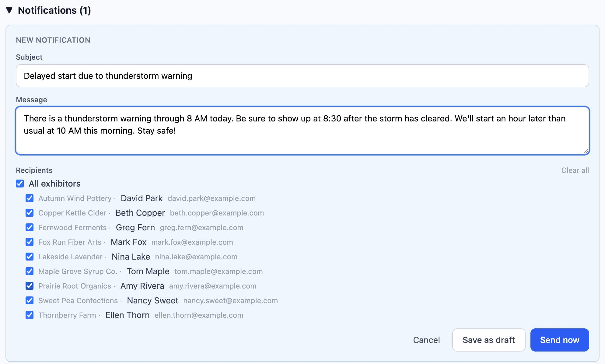Click the Clear all link
The width and height of the screenshot is (605, 364).
[575, 170]
